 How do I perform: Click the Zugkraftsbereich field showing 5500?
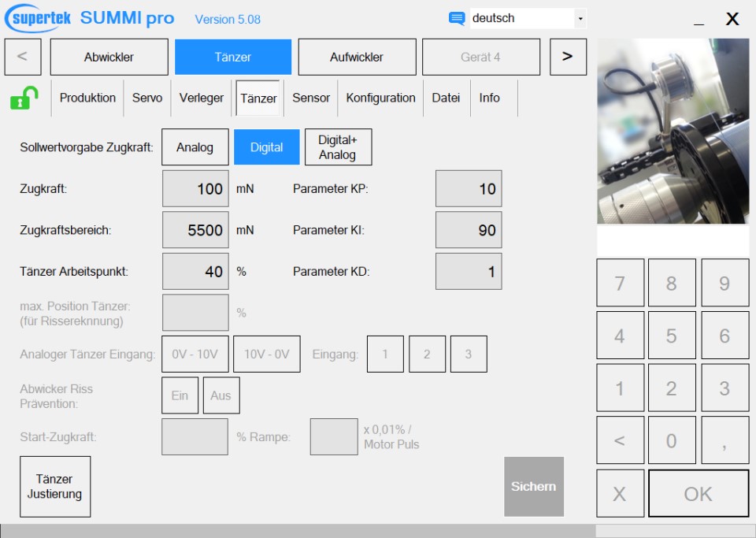(x=195, y=230)
